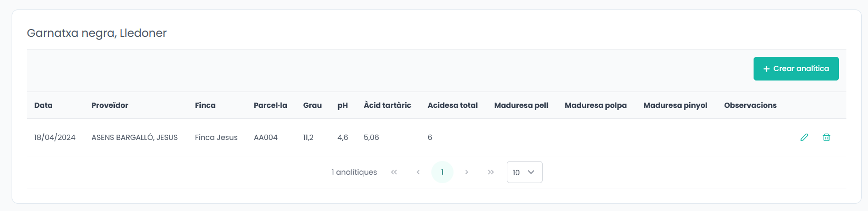This screenshot has width=868, height=211.
Task: Click the Observacions column header
Action: click(750, 105)
